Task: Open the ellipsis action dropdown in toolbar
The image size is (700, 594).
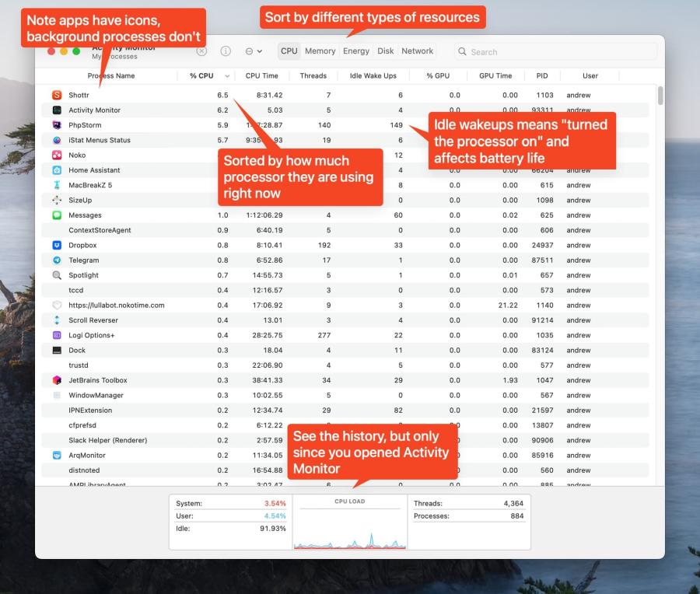Action: 254,51
